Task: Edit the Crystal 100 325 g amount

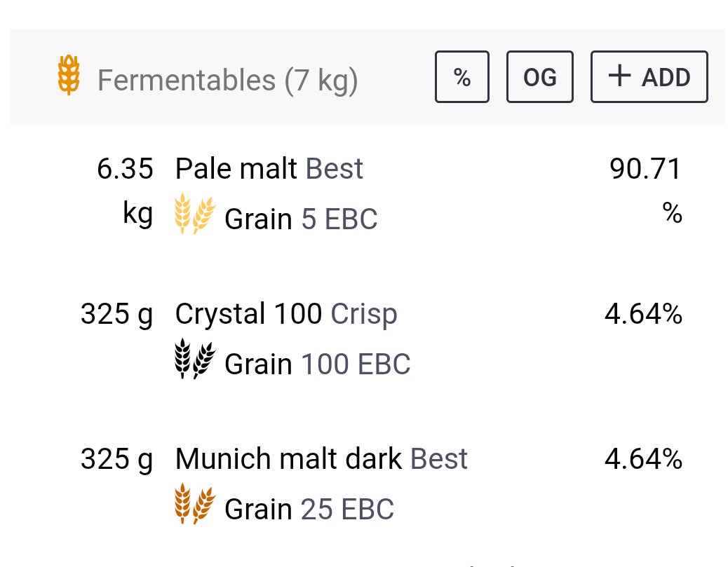Action: [116, 315]
